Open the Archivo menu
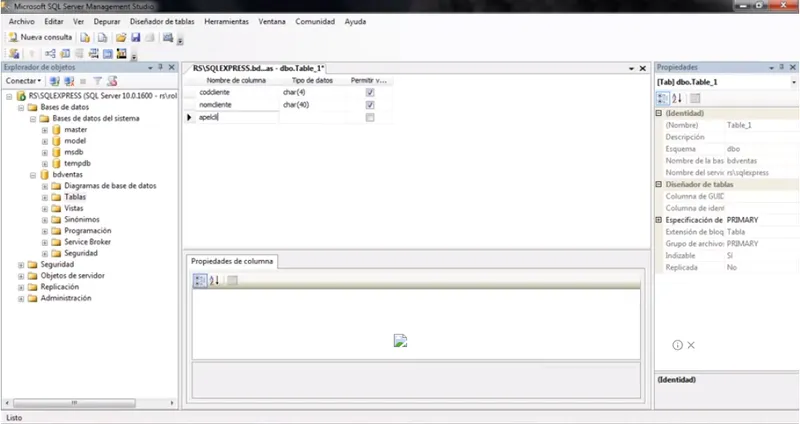The width and height of the screenshot is (800, 424). [21, 21]
